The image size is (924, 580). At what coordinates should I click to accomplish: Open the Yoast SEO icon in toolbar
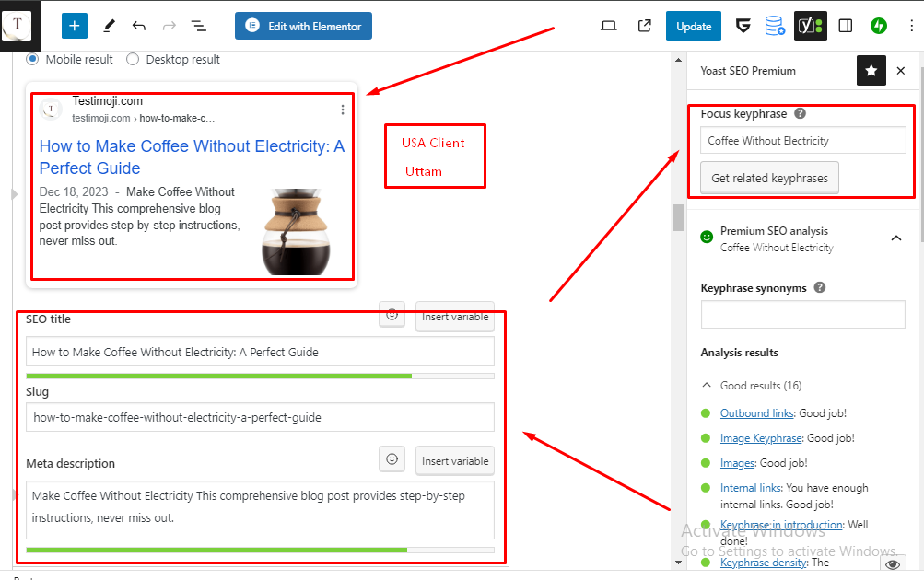tap(810, 26)
